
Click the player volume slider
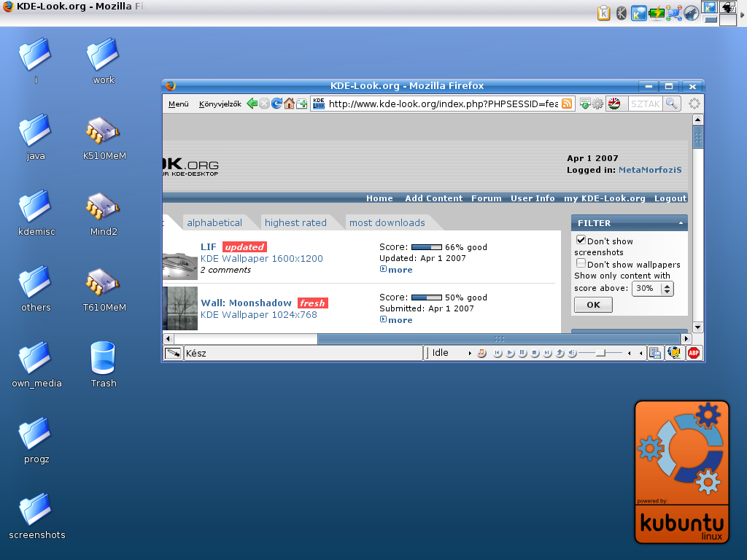(x=601, y=353)
